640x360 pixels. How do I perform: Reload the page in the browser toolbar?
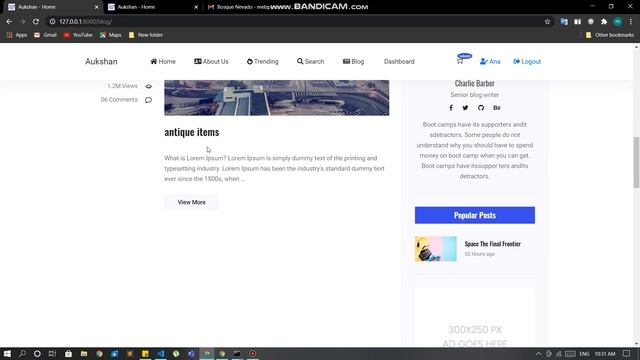tap(36, 22)
